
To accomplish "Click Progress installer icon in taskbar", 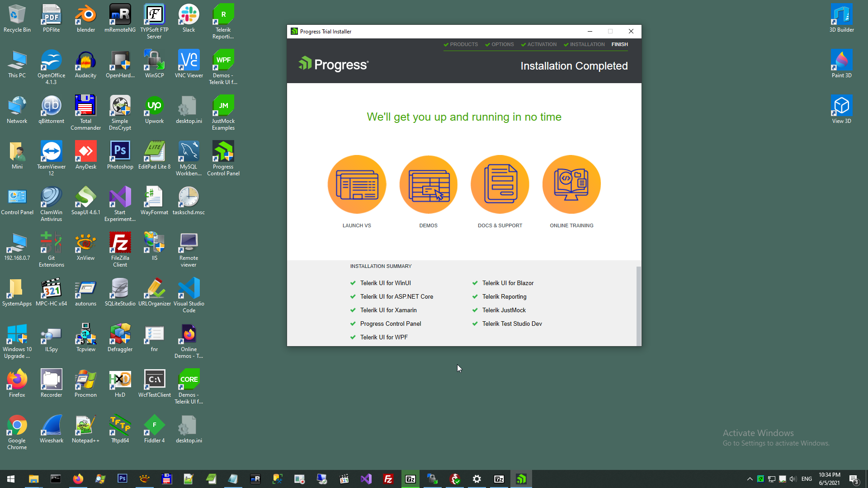I will [x=521, y=479].
